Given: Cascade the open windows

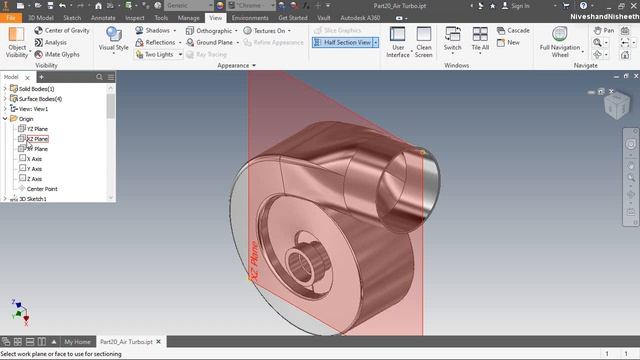Looking at the screenshot, I should point(513,31).
